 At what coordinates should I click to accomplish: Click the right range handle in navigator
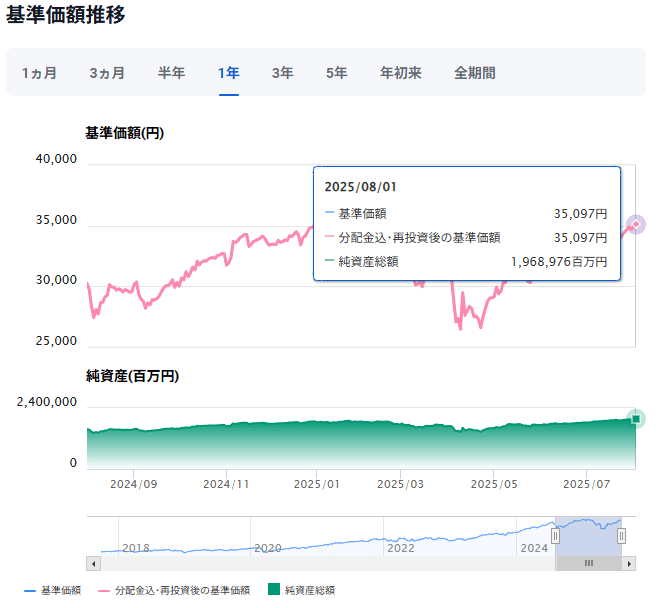coord(621,536)
